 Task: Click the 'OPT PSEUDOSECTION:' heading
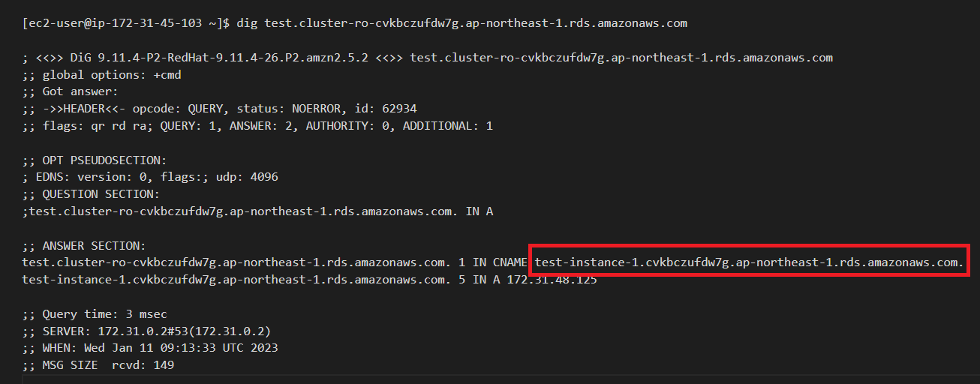click(95, 160)
